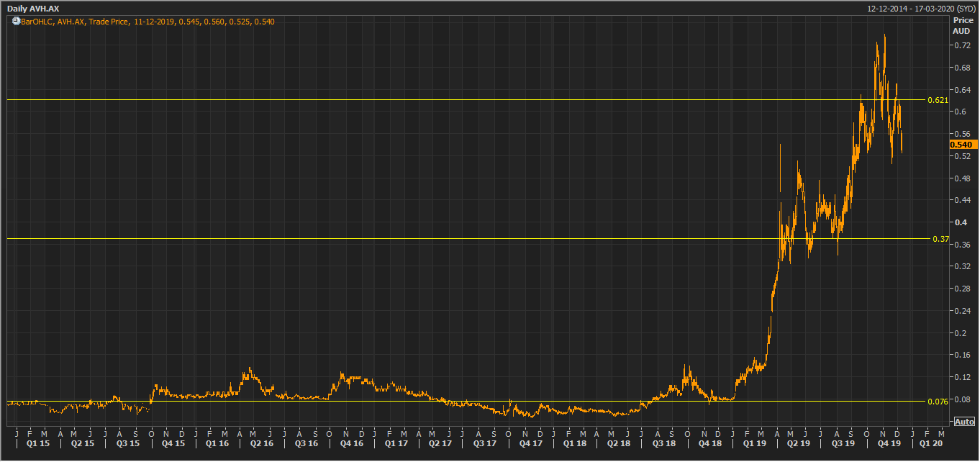This screenshot has height=462, width=980.
Task: Toggle the Auto scale button
Action: point(964,422)
